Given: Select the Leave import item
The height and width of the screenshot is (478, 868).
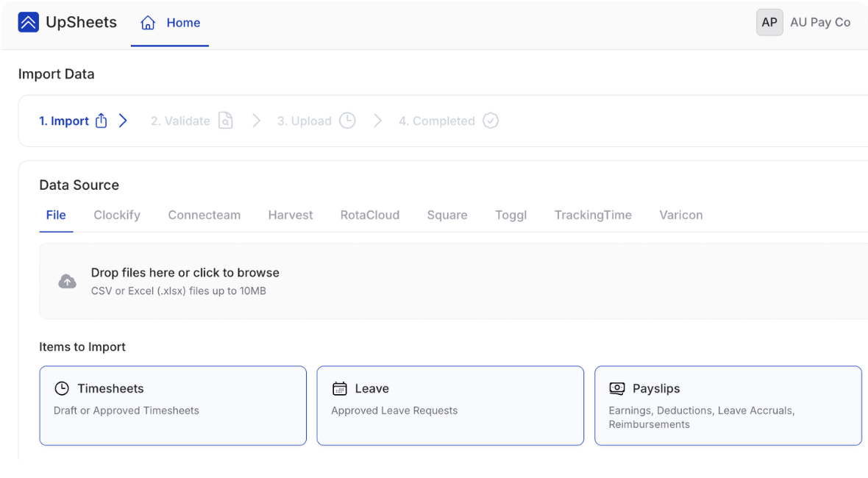Looking at the screenshot, I should 449,405.
